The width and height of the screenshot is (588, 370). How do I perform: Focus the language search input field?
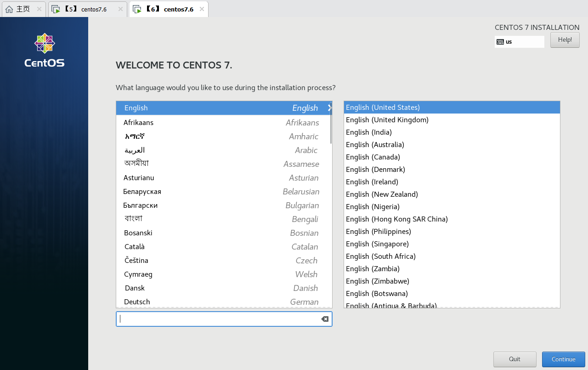(x=224, y=319)
